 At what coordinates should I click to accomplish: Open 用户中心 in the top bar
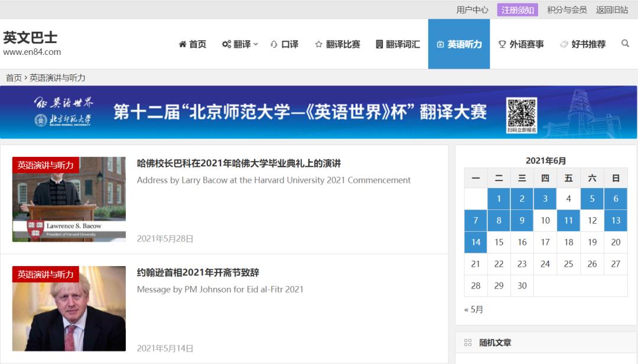(x=472, y=10)
